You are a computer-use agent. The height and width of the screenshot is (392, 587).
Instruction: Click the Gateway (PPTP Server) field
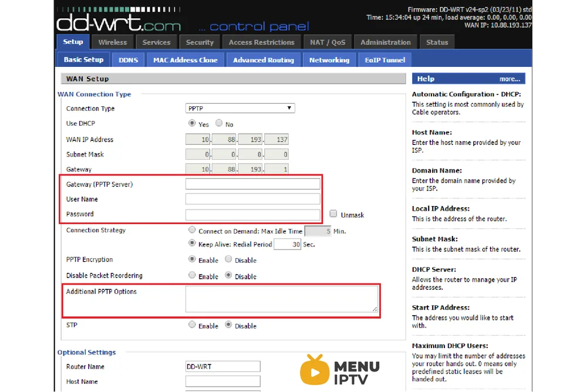252,184
